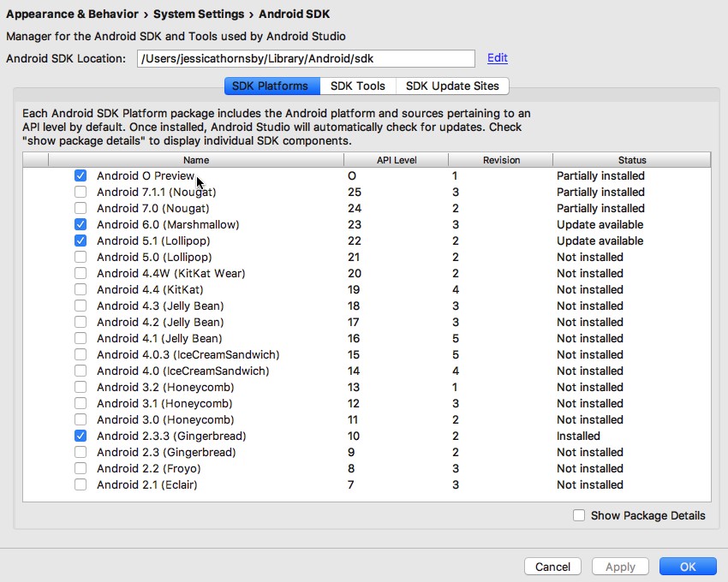Enable Show Package Details checkbox
This screenshot has height=582, width=728.
pyautogui.click(x=578, y=515)
